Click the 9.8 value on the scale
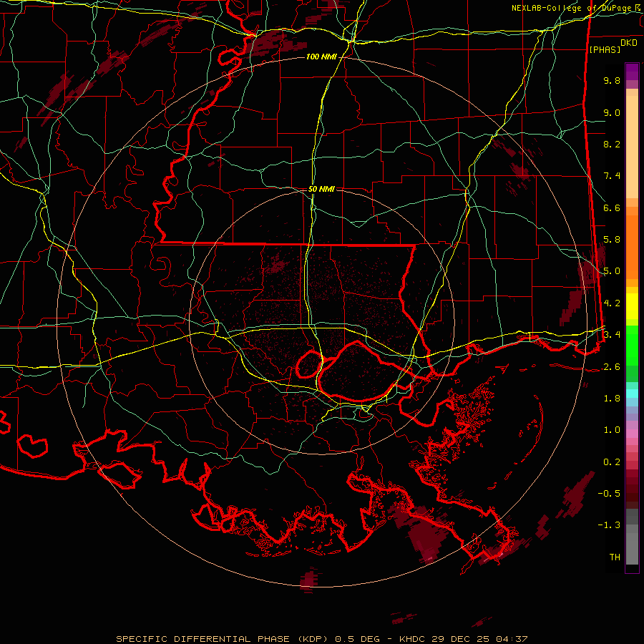 (612, 80)
